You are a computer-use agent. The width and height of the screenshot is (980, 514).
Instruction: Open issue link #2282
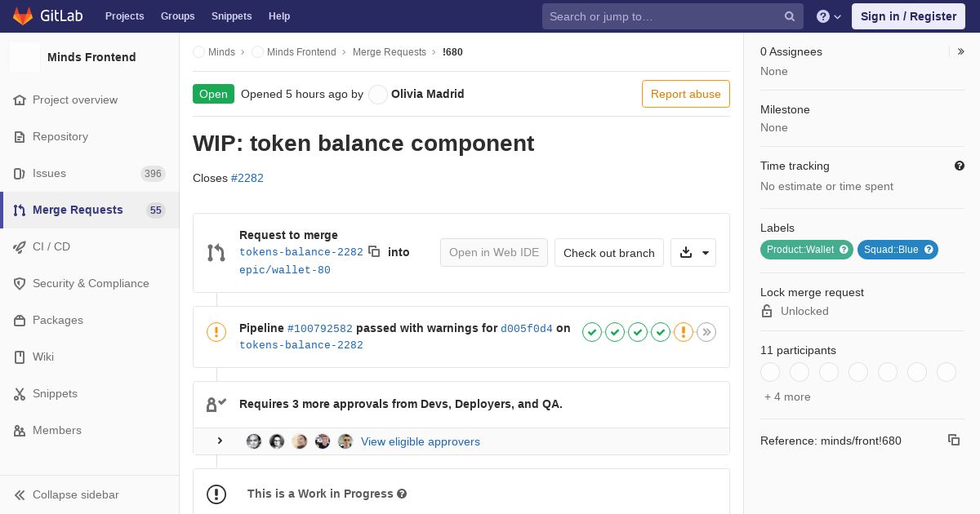pos(247,178)
